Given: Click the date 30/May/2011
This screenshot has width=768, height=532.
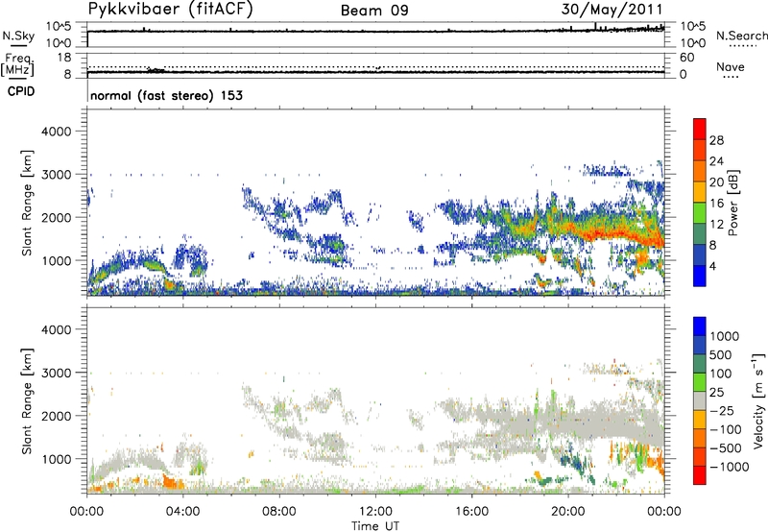Looking at the screenshot, I should pos(612,10).
